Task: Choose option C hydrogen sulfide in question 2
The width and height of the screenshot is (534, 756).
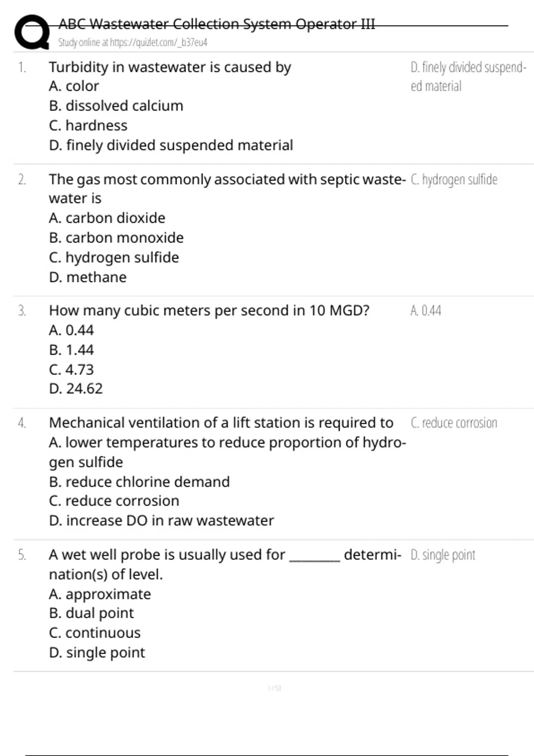Action: tap(114, 257)
